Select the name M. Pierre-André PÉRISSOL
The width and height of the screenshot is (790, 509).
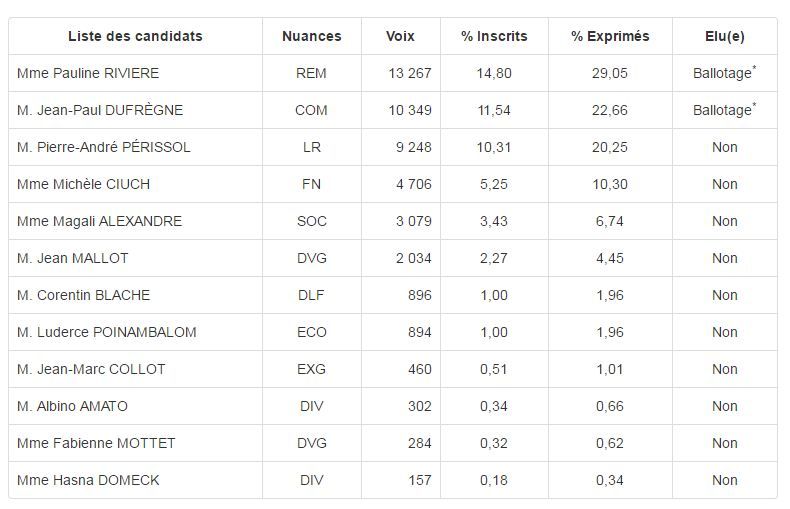104,147
